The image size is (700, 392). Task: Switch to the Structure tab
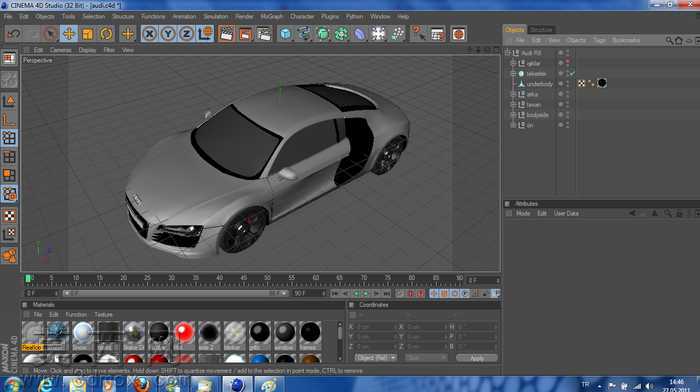[541, 29]
